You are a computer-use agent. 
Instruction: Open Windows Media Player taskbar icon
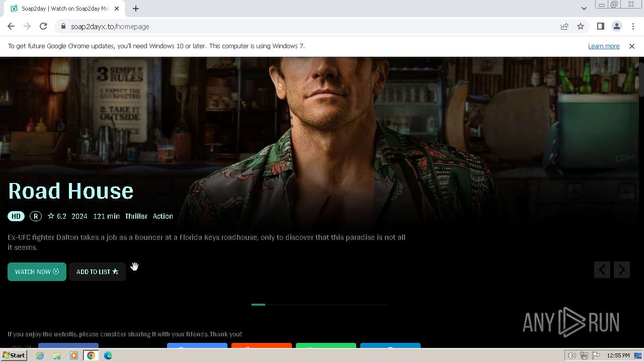pos(74,355)
